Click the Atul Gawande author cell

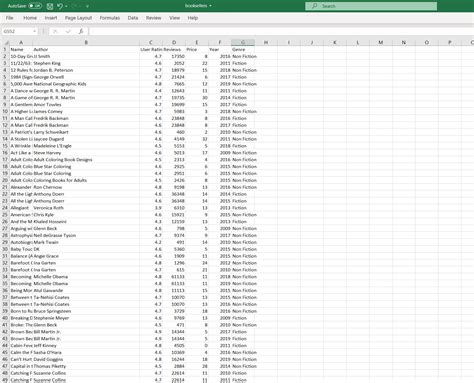[x=86, y=290]
